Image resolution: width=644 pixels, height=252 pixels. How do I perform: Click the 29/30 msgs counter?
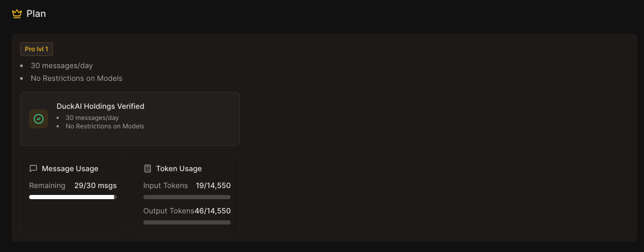[96, 185]
